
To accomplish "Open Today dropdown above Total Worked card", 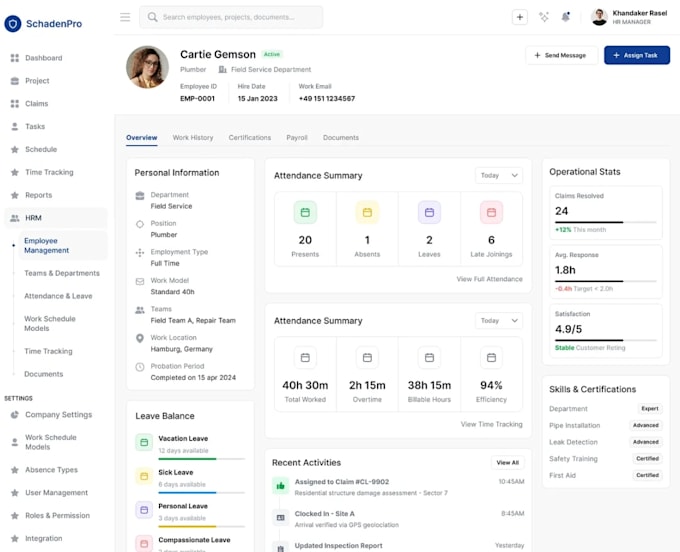I will click(x=499, y=320).
